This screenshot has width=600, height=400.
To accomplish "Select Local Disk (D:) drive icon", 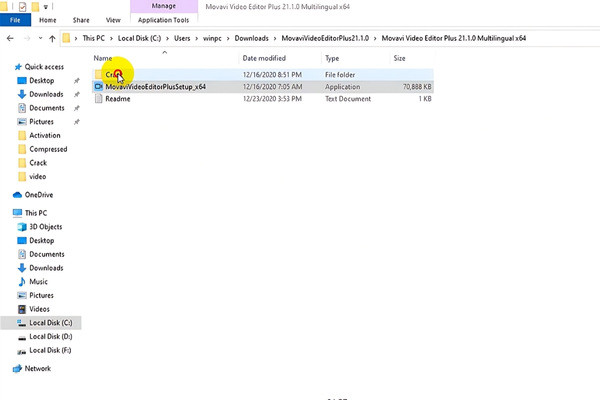I will click(x=22, y=337).
